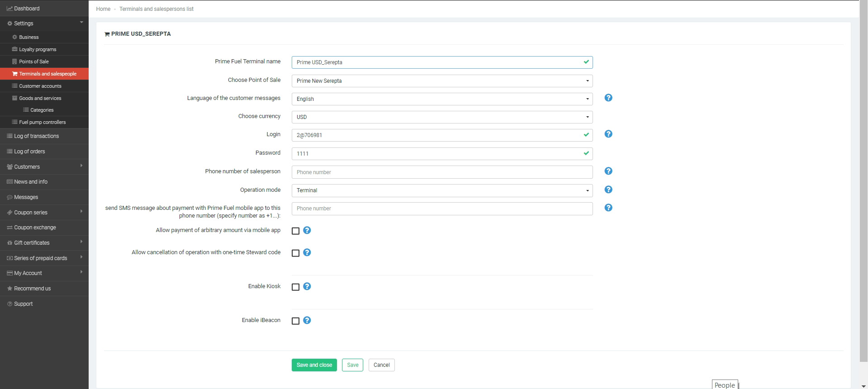The image size is (868, 389).
Task: Expand the Customers submenu arrow
Action: [81, 166]
